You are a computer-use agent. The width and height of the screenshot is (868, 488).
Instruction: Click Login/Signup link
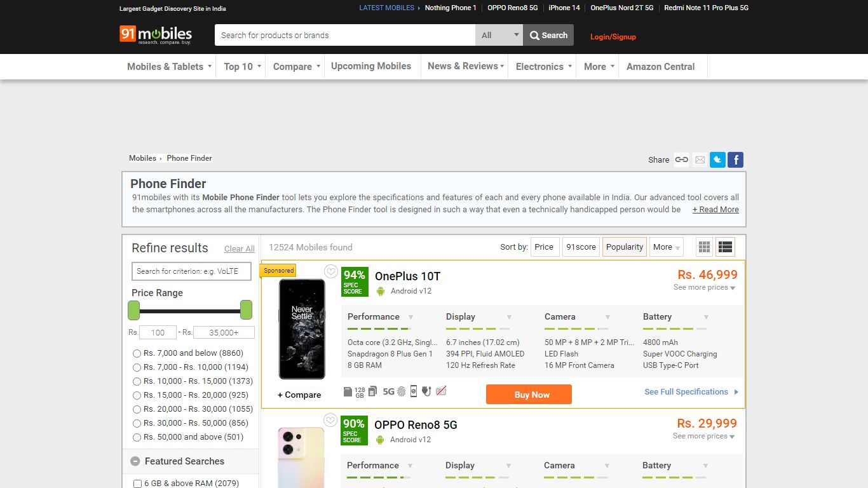tap(613, 37)
